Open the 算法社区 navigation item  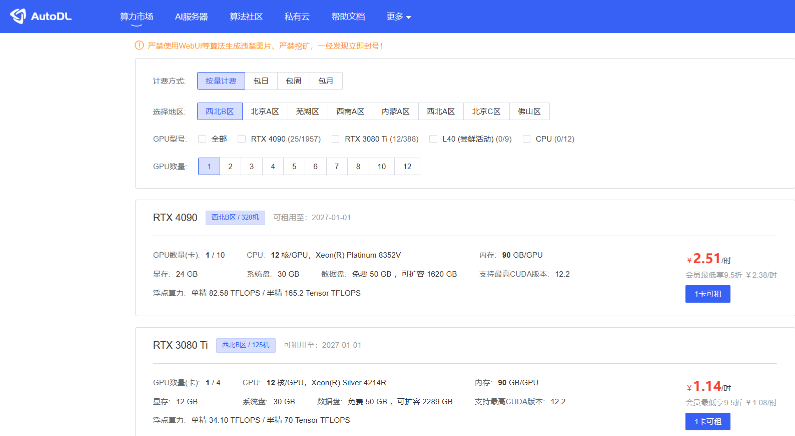(246, 17)
